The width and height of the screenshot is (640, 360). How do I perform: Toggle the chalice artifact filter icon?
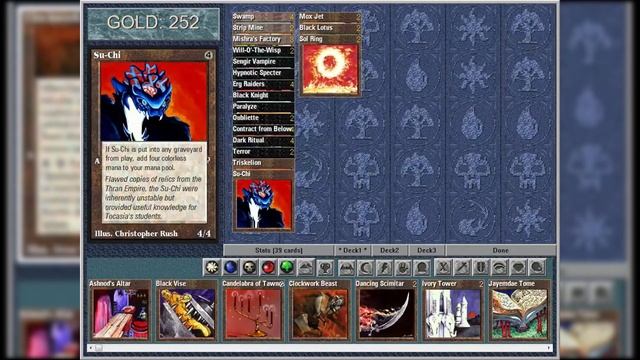coord(325,268)
